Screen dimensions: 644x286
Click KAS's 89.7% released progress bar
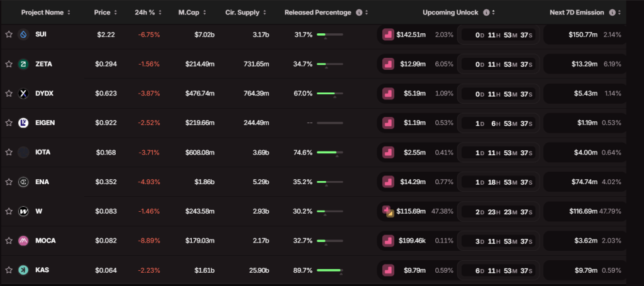coord(330,270)
